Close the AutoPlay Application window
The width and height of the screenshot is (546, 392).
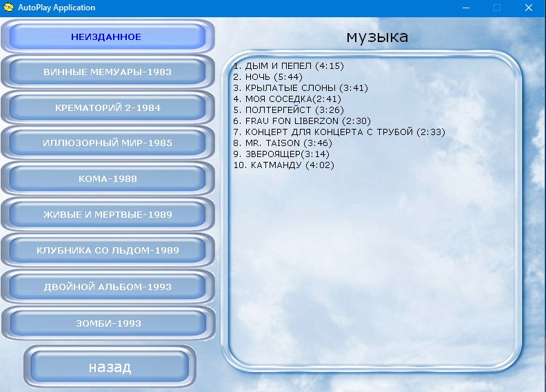pyautogui.click(x=529, y=8)
